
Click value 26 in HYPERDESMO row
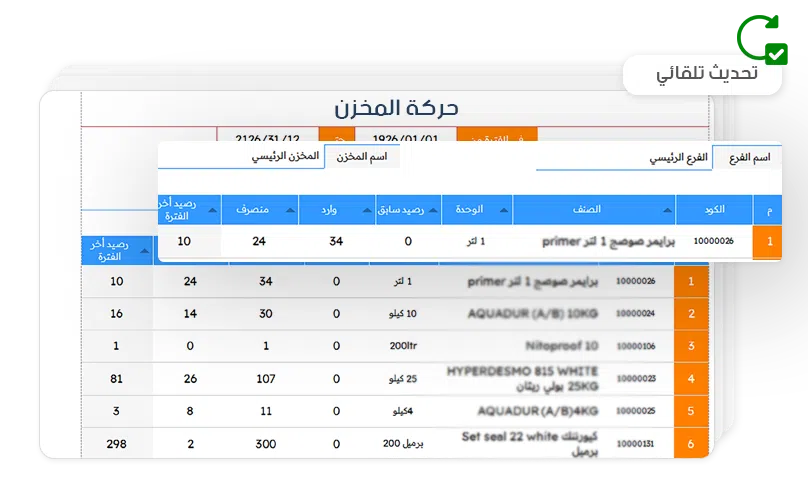pyautogui.click(x=190, y=379)
